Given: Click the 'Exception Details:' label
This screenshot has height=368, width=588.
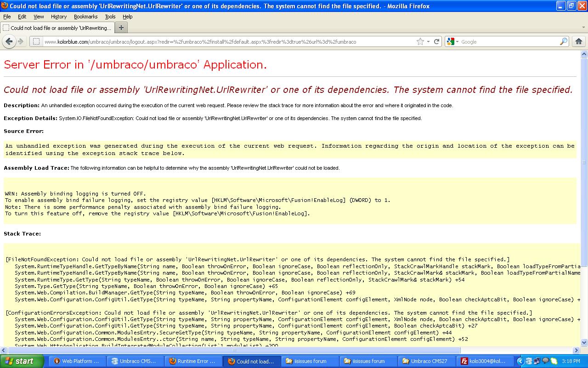Looking at the screenshot, I should click(31, 118).
